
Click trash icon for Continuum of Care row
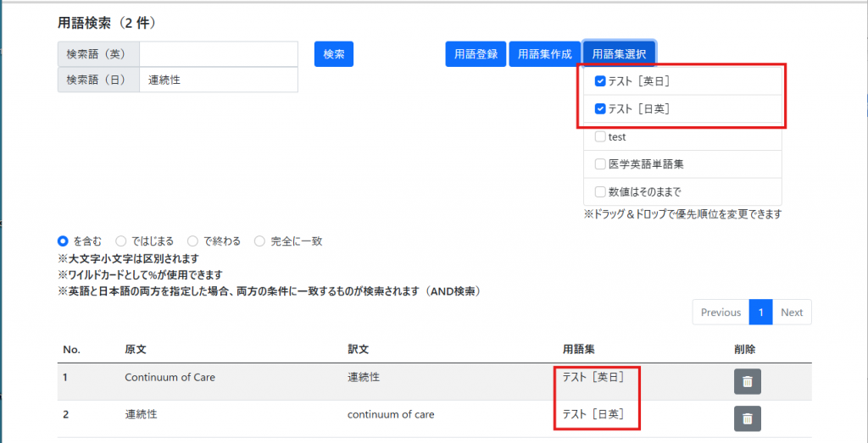(747, 381)
